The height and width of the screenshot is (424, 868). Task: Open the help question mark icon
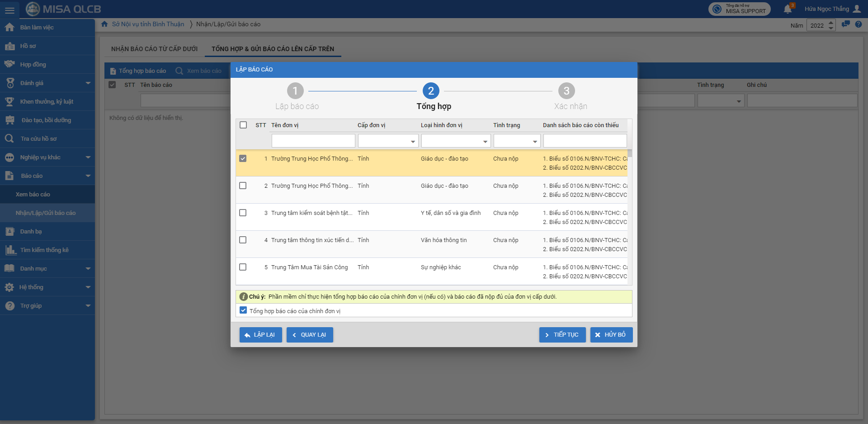coord(859,24)
